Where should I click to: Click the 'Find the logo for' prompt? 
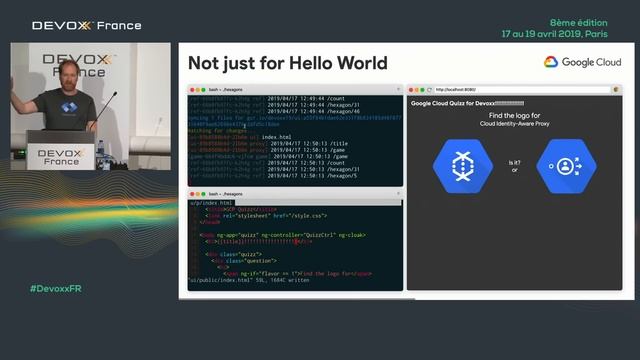pyautogui.click(x=514, y=116)
